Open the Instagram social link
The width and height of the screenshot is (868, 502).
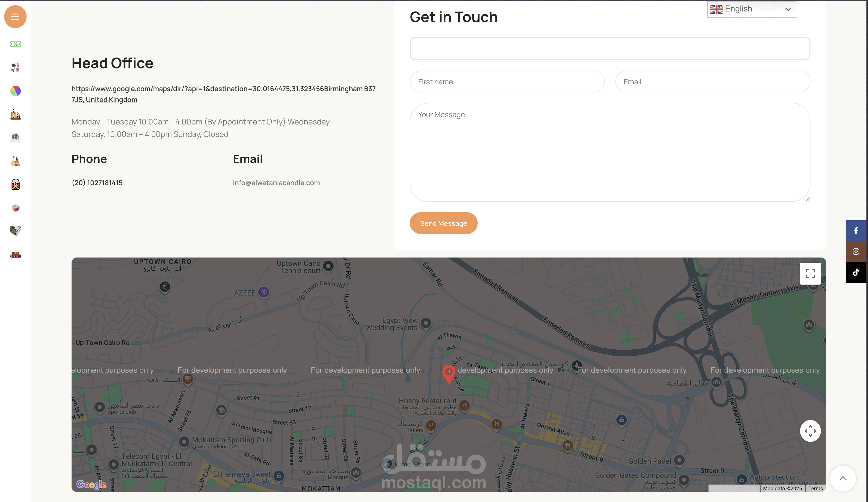click(x=856, y=251)
